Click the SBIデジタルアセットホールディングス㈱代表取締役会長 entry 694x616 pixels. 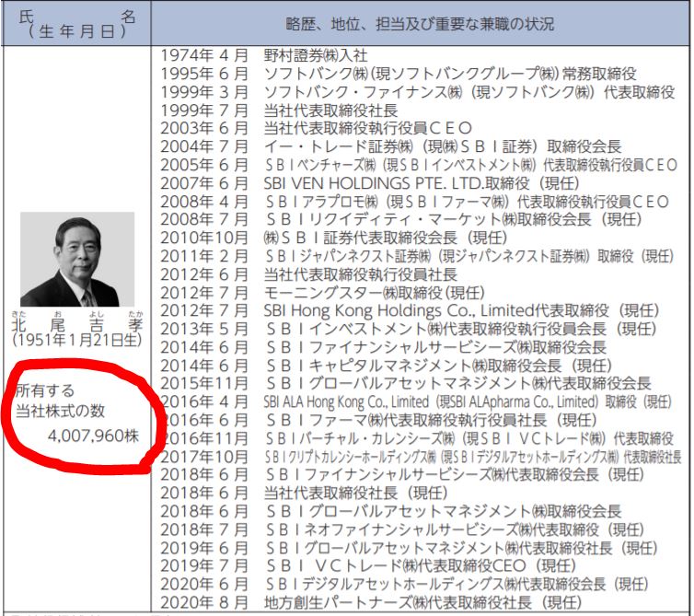(457, 585)
